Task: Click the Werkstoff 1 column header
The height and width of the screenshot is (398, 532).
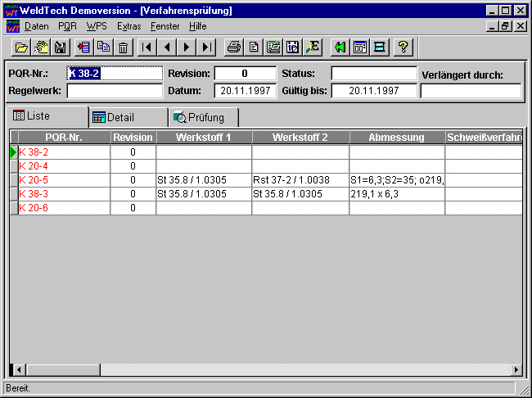Action: tap(203, 137)
